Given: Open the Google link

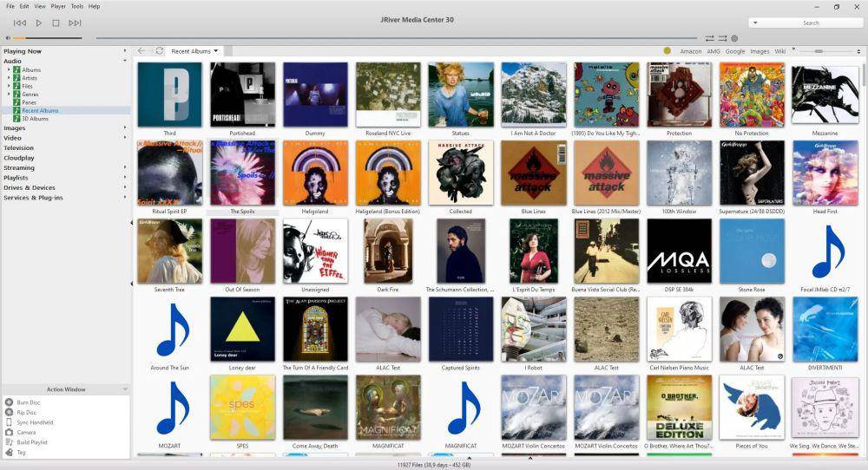Looking at the screenshot, I should 735,51.
